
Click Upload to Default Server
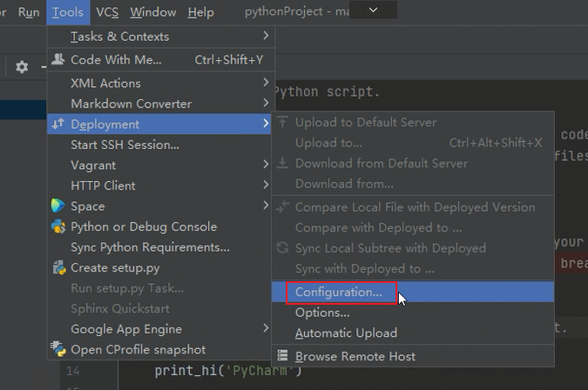413,122
